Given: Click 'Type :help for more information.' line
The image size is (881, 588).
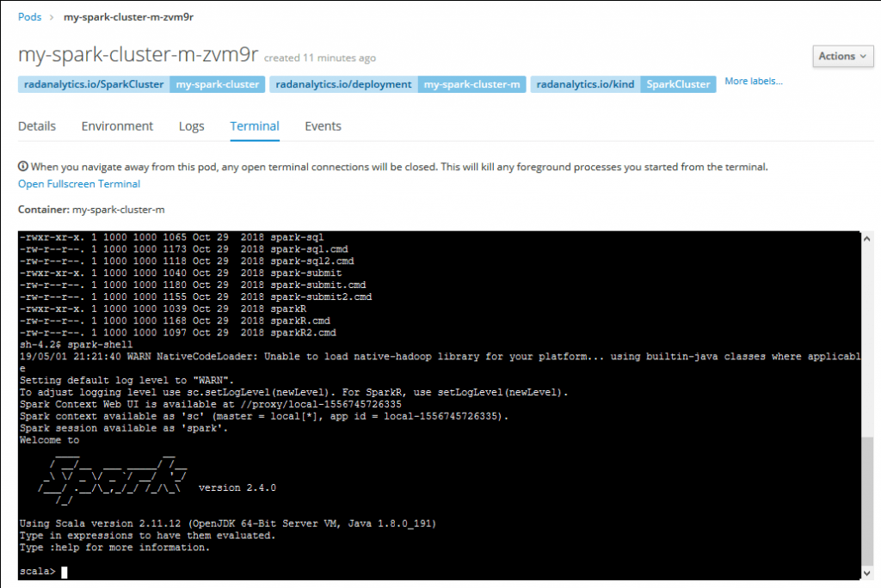Looking at the screenshot, I should [114, 548].
